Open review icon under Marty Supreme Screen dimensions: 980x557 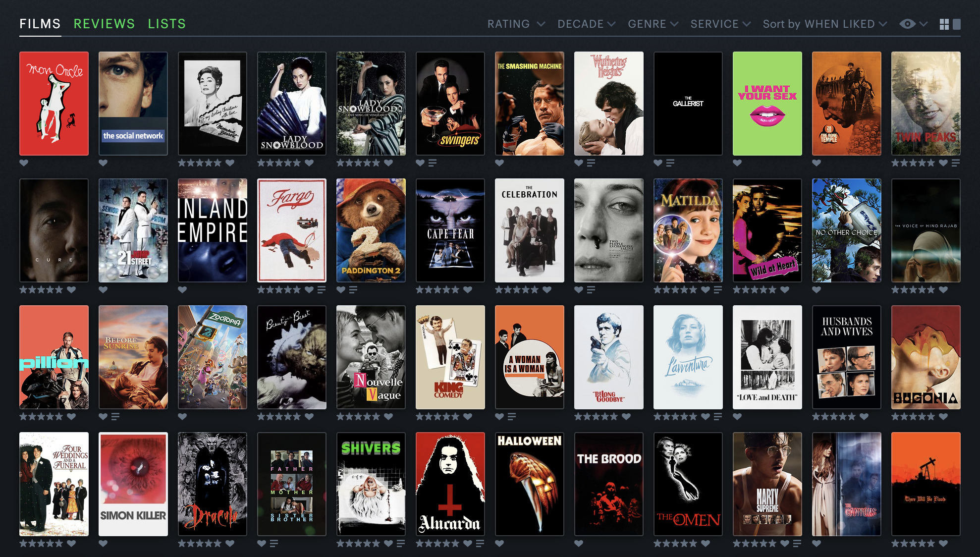797,544
